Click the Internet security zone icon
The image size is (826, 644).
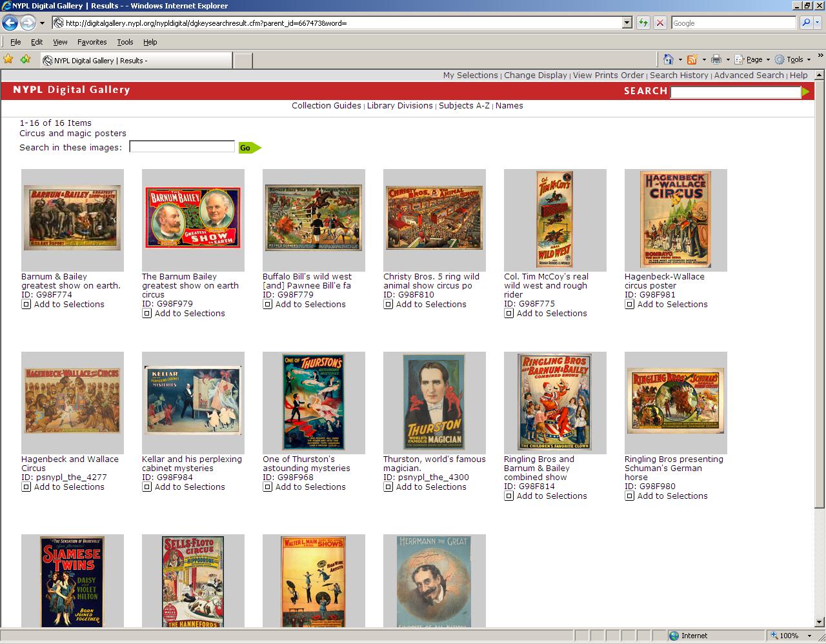tap(674, 636)
